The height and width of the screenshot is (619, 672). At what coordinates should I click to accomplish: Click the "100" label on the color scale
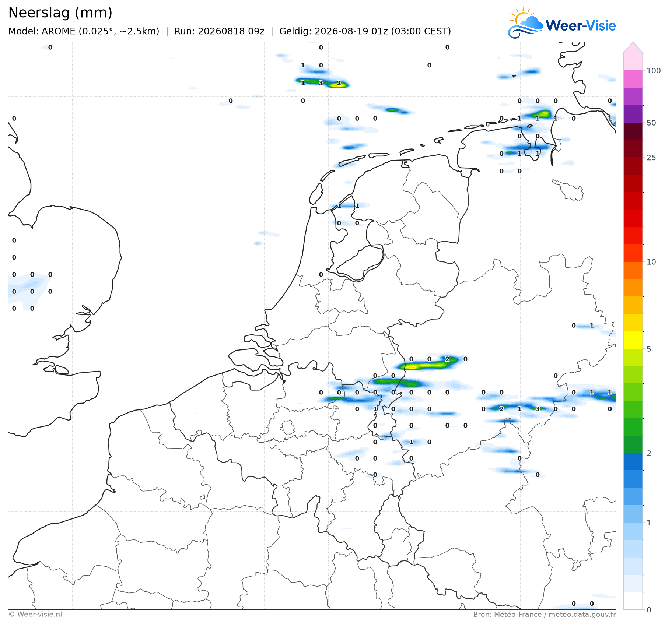tap(654, 71)
